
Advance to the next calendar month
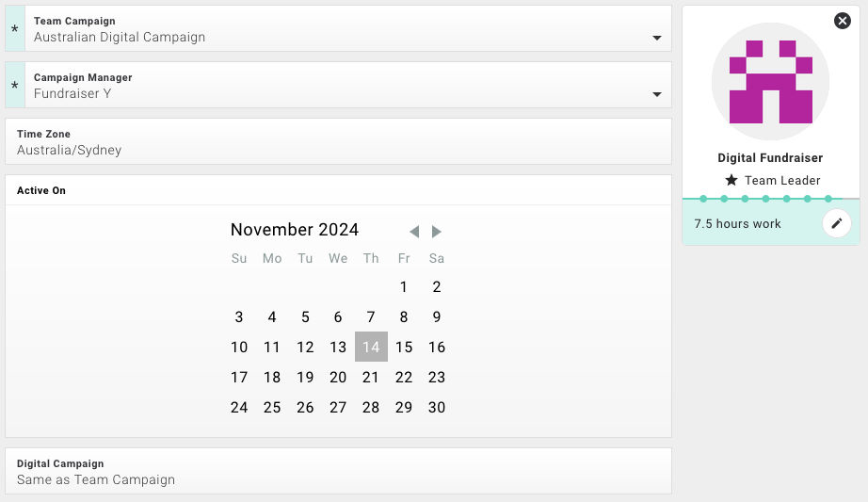436,232
